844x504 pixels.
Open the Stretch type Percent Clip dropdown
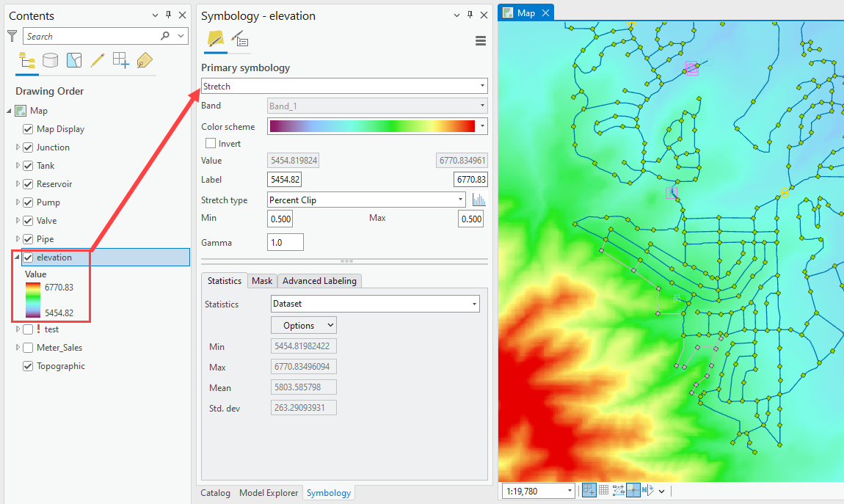point(366,200)
